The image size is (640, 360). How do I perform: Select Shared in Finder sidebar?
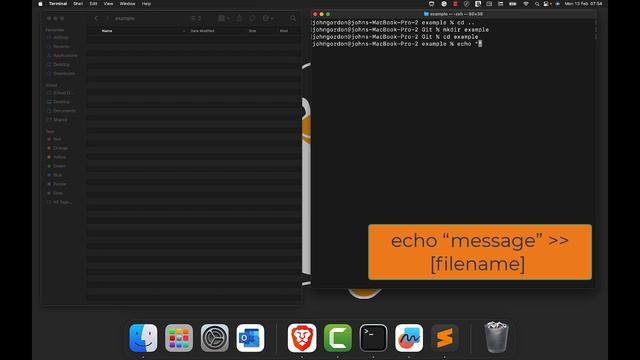[x=60, y=120]
